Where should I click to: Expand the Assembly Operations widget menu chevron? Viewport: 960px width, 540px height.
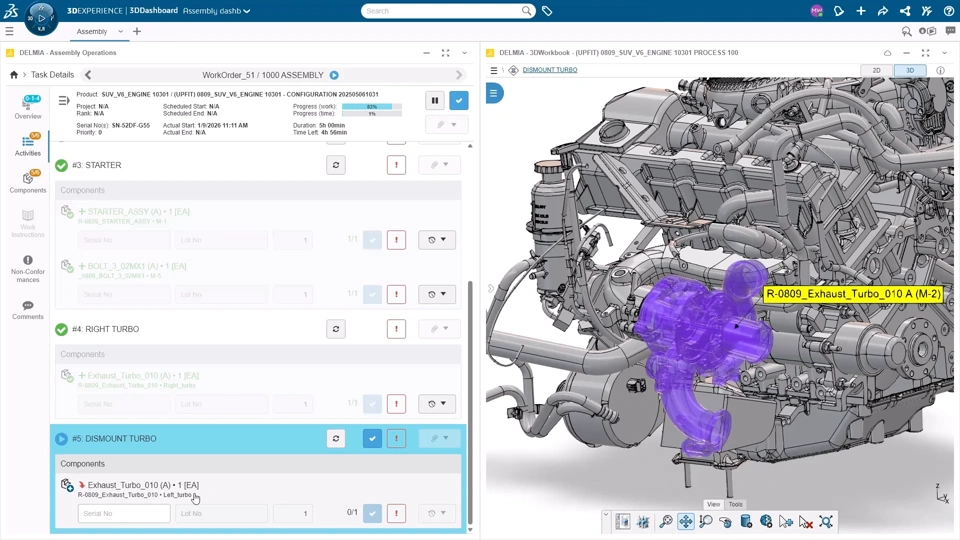tap(465, 53)
